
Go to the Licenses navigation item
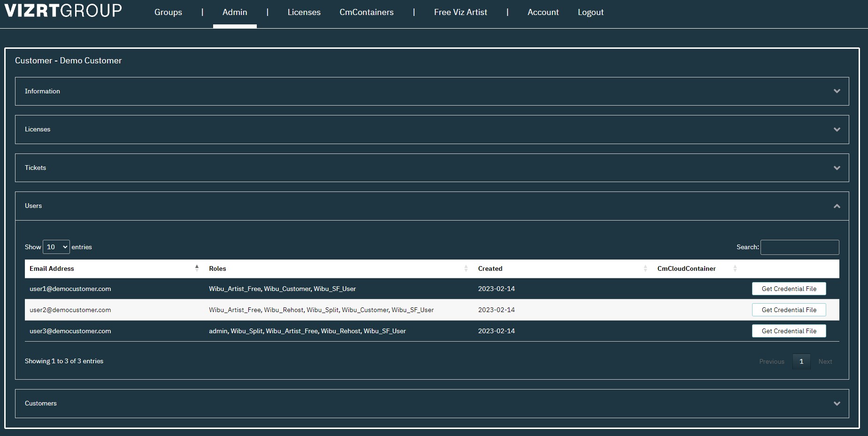(304, 12)
